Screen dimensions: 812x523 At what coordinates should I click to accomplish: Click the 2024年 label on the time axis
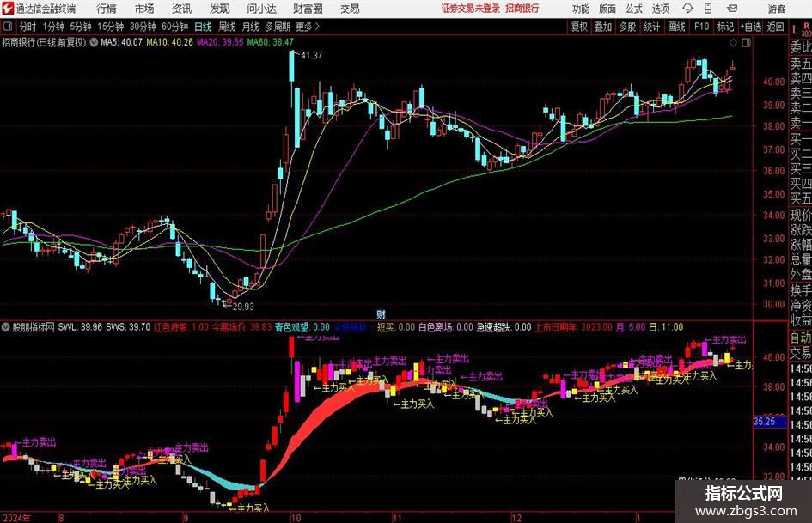pos(16,518)
